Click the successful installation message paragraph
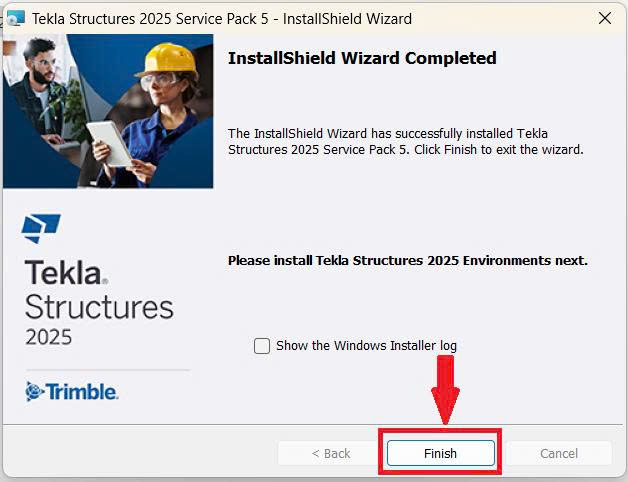 pos(405,141)
